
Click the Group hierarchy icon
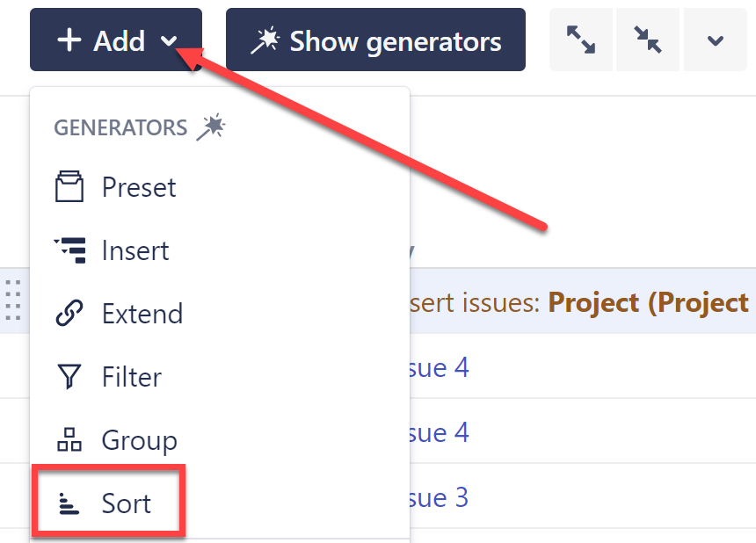pyautogui.click(x=69, y=440)
